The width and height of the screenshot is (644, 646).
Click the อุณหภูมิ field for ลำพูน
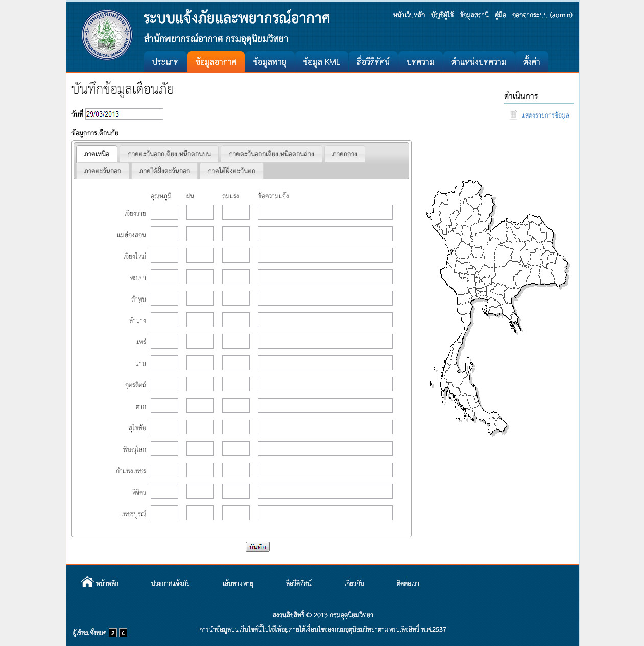pyautogui.click(x=164, y=298)
